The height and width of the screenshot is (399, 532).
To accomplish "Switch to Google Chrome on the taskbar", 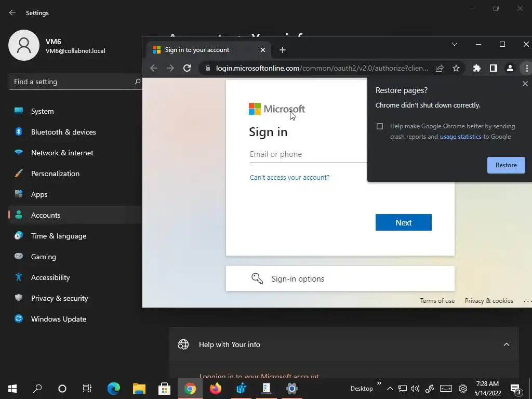I will tap(190, 389).
